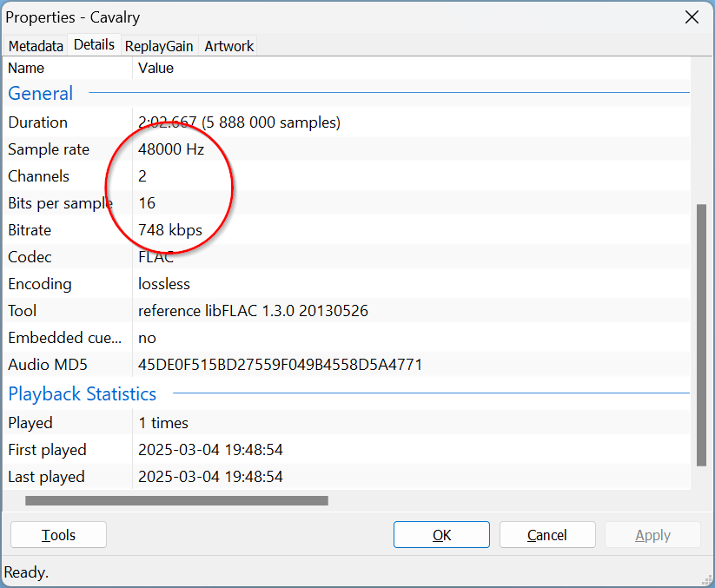Open the Artwork tab
This screenshot has width=715, height=588.
pos(228,46)
